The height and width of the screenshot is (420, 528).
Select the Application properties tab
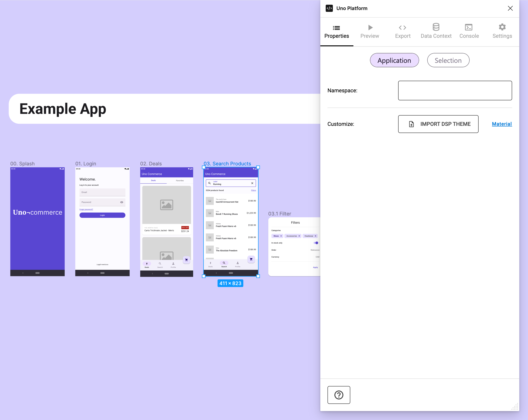[x=394, y=60]
